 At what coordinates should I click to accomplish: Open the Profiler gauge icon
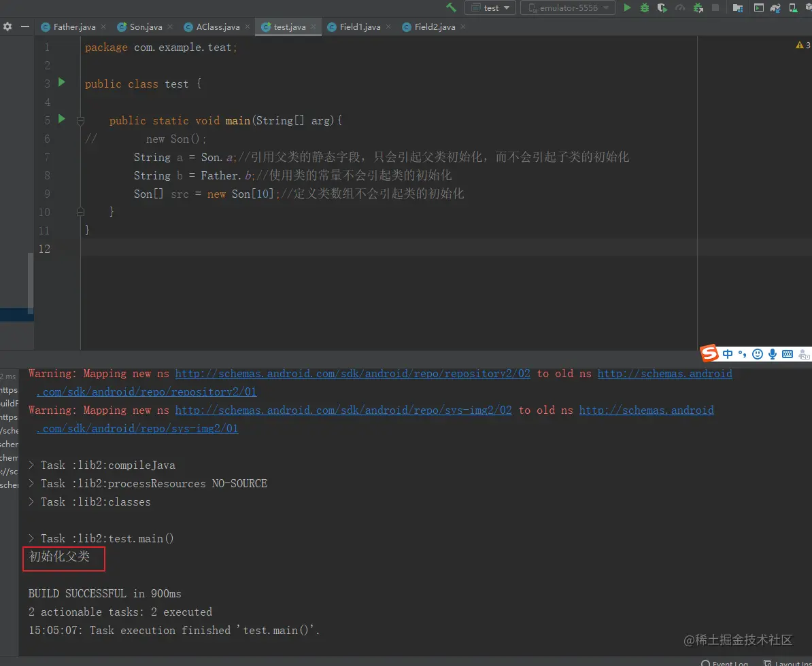pyautogui.click(x=681, y=7)
